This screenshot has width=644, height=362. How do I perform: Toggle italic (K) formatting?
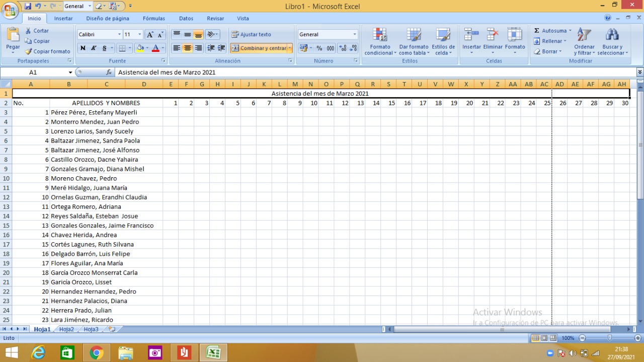tap(94, 48)
